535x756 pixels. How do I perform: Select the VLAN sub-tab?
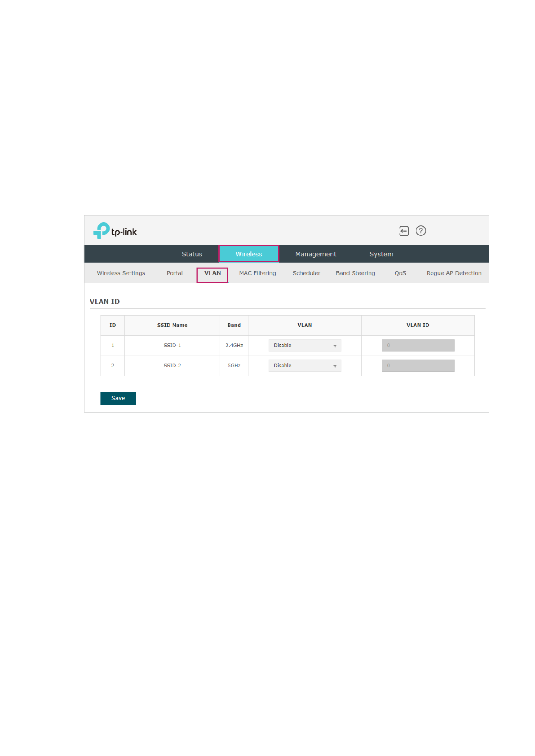[x=212, y=273]
